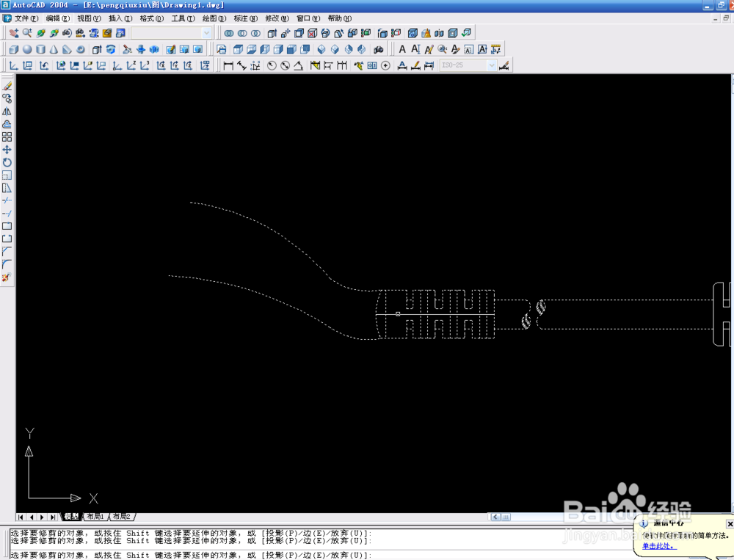Select the Rotate tool

coord(7,162)
